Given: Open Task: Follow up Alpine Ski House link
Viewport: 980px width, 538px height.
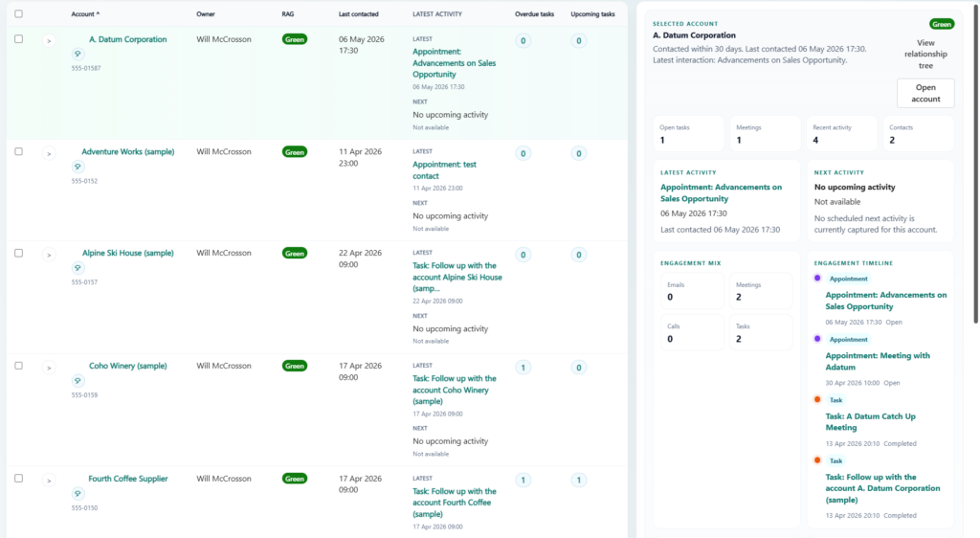Looking at the screenshot, I should coord(457,277).
